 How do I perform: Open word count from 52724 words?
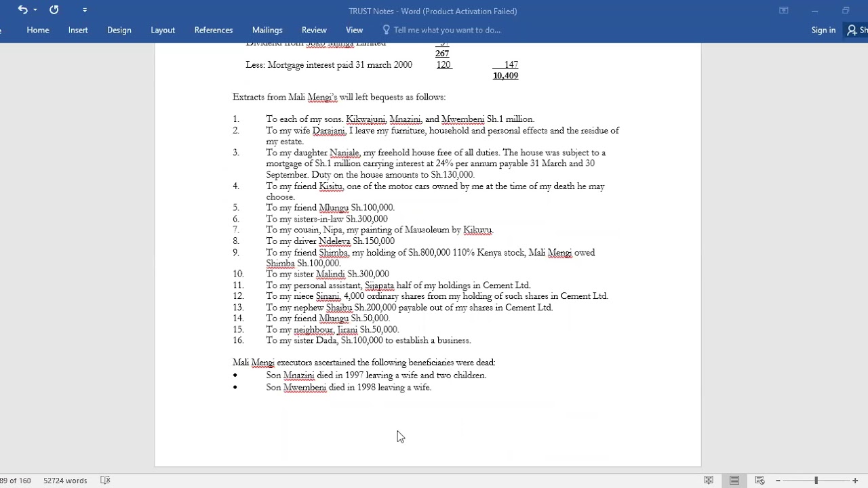click(65, 481)
